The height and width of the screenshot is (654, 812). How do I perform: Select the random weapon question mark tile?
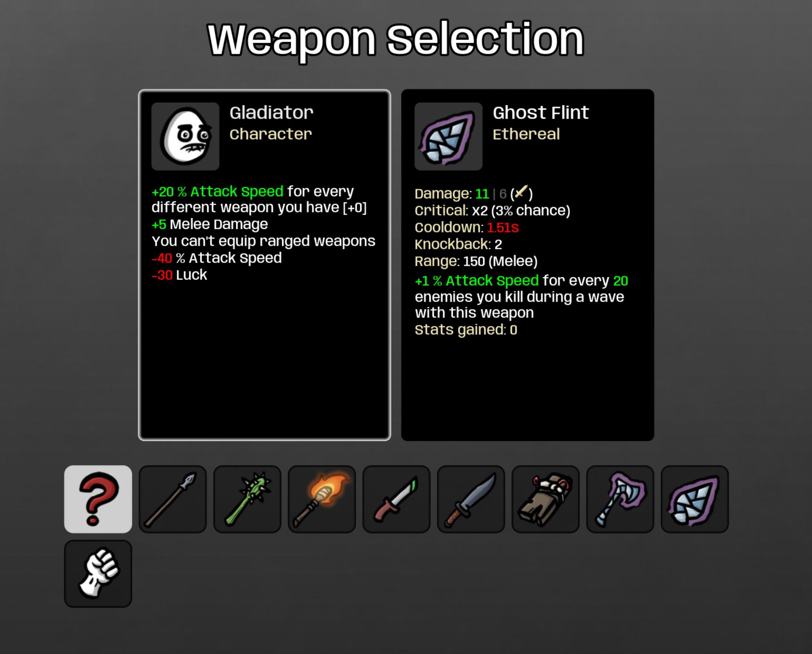click(98, 499)
